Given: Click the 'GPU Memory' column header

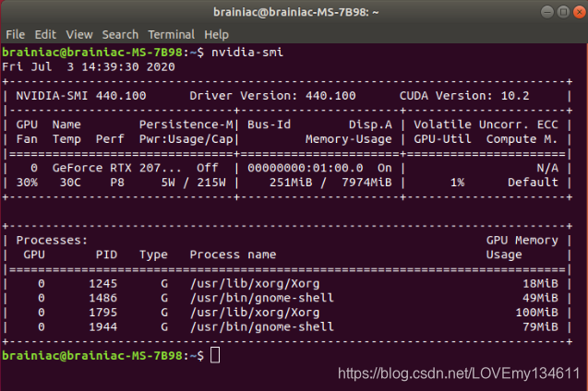Looking at the screenshot, I should tap(522, 240).
